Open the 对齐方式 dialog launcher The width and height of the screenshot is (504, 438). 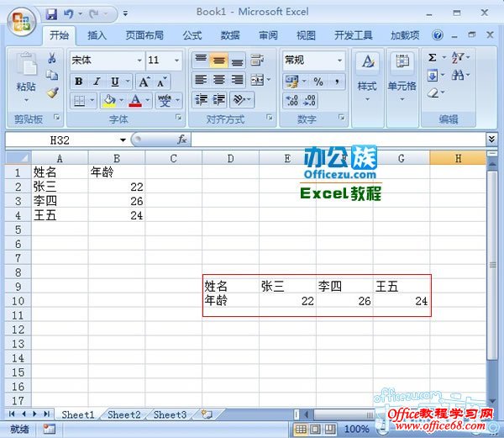pos(270,118)
